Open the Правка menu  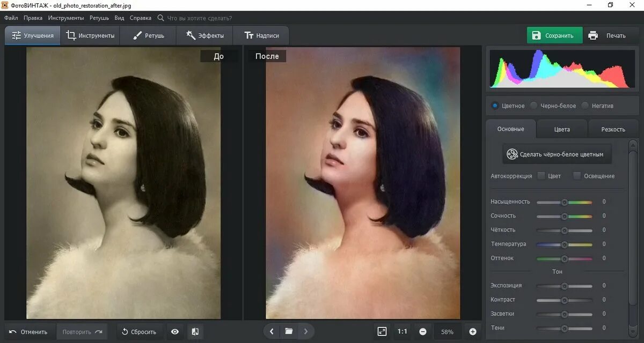tap(33, 18)
